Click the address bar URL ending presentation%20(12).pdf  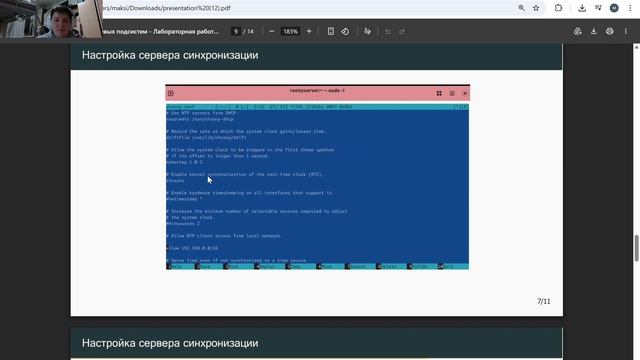[x=167, y=8]
